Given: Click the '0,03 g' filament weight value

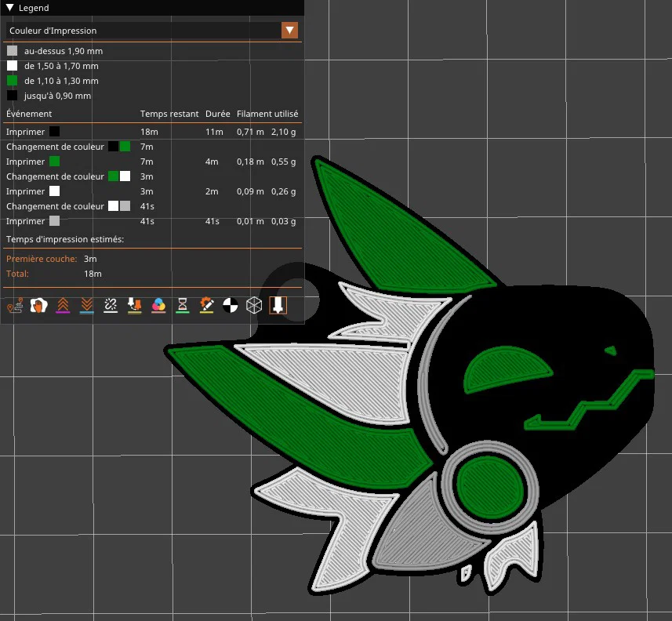Looking at the screenshot, I should 283,221.
